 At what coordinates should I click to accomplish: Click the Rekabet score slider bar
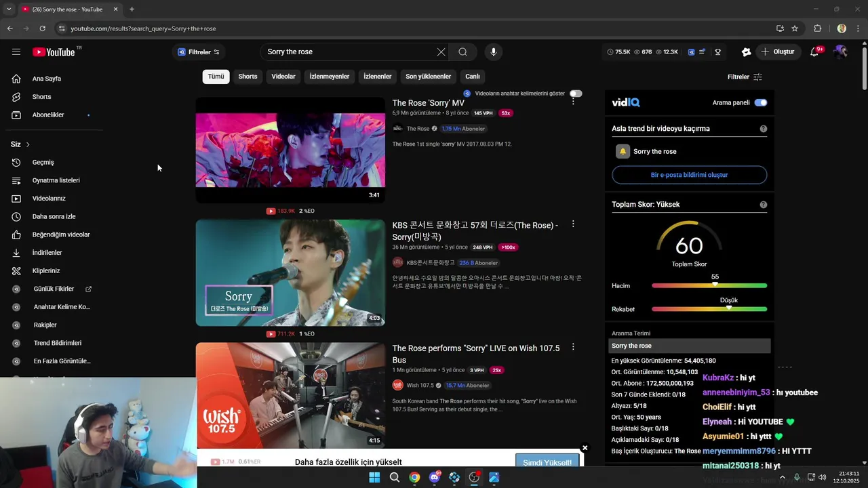tap(709, 309)
